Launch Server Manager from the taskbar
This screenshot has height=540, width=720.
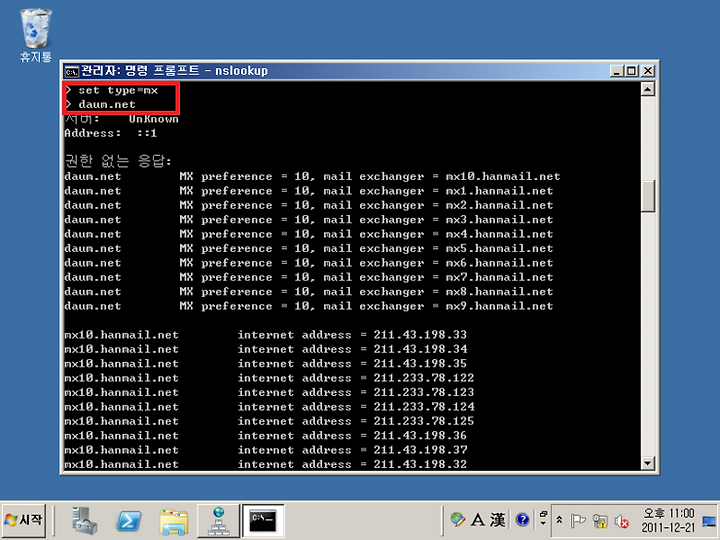point(84,521)
